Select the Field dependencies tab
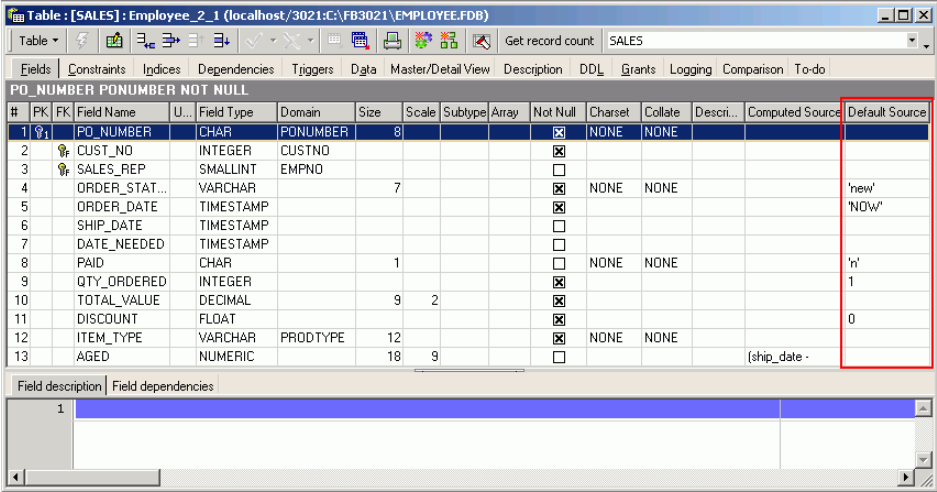Screen dimensions: 937x492 tap(162, 386)
